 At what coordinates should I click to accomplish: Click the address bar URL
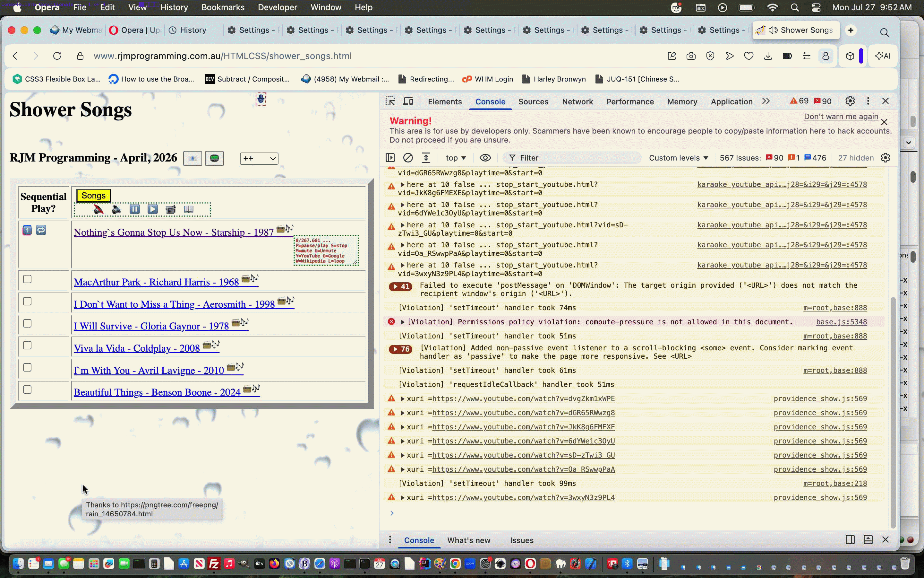223,56
